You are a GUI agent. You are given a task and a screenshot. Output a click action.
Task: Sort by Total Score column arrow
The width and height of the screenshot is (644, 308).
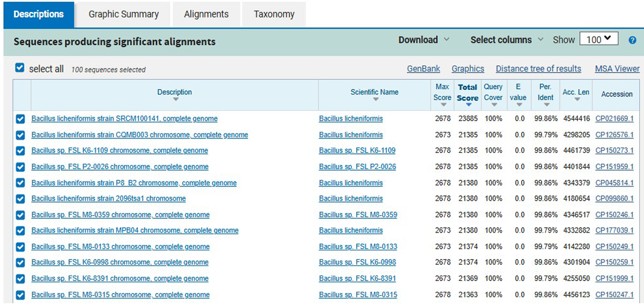tap(468, 105)
